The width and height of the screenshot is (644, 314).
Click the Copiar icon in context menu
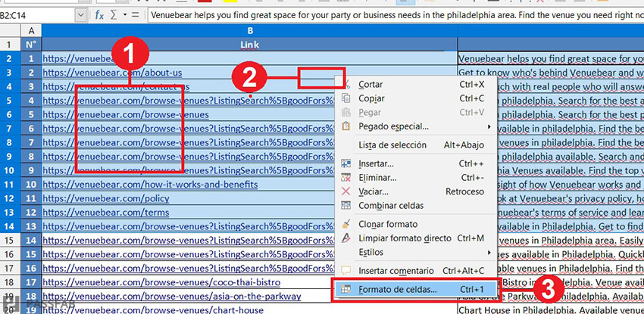point(346,98)
